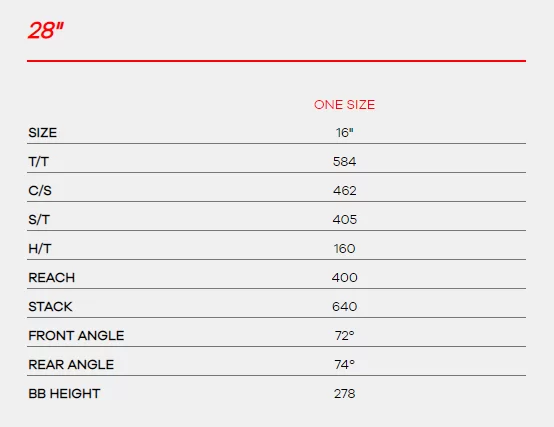Click the BB HEIGHT row label
The image size is (554, 427).
[x=64, y=393]
